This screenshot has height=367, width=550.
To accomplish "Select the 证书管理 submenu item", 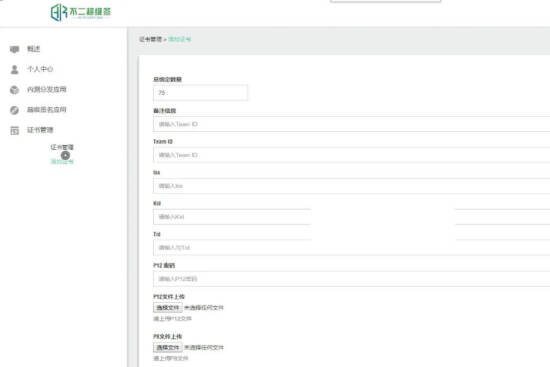I will pos(62,147).
